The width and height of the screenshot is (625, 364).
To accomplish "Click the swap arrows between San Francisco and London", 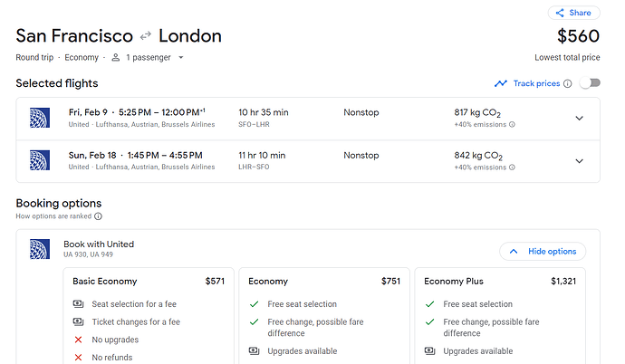I will pyautogui.click(x=146, y=36).
